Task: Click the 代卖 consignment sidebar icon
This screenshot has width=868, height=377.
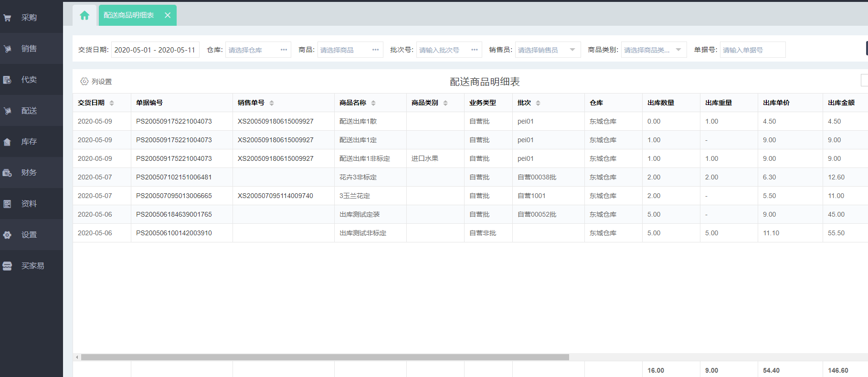Action: 7,80
